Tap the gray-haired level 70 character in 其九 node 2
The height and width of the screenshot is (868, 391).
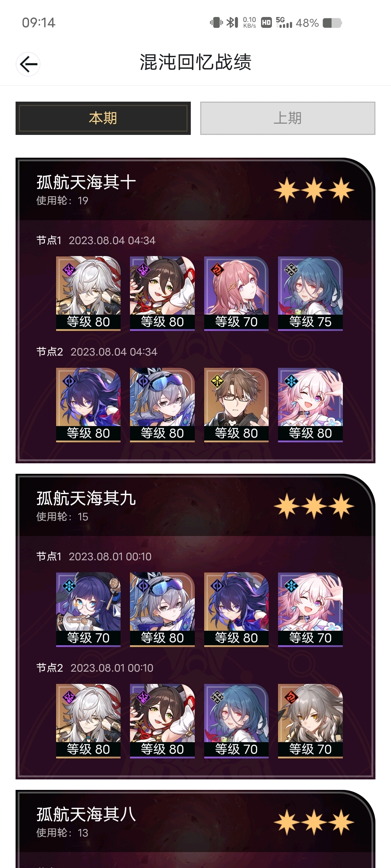point(310,721)
